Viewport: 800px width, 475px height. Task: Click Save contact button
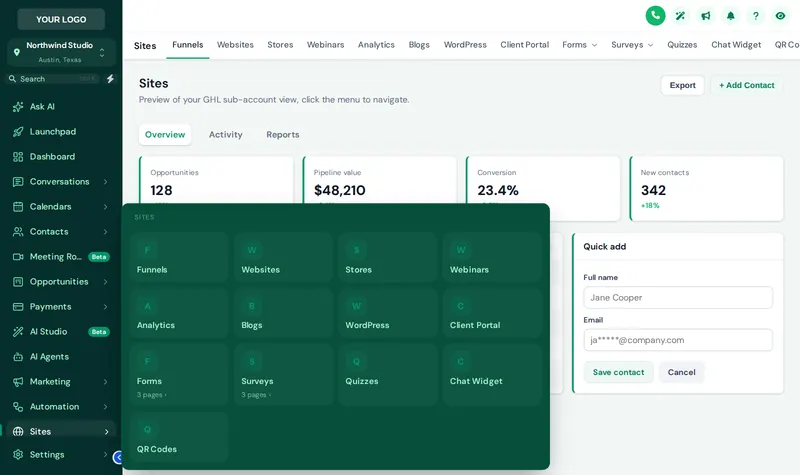tap(618, 372)
